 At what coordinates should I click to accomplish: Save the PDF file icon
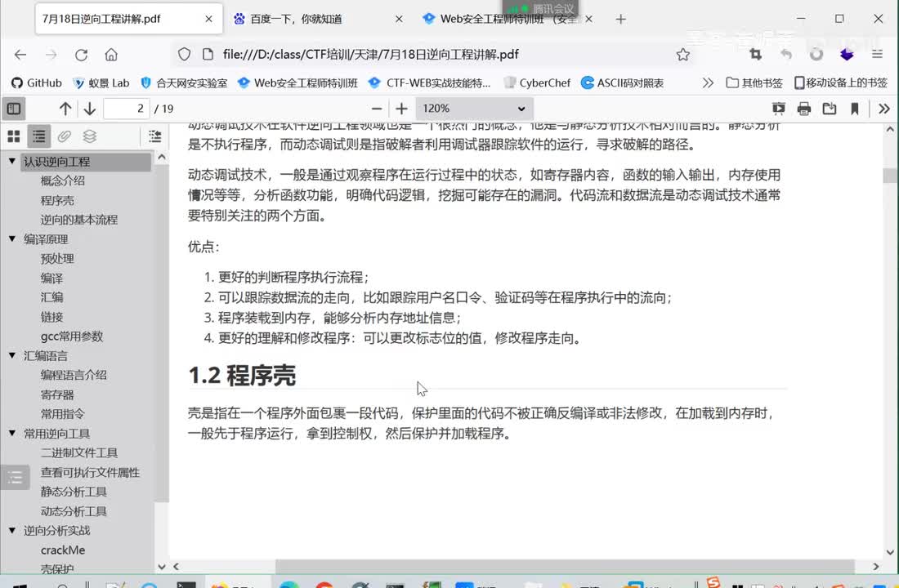point(829,109)
